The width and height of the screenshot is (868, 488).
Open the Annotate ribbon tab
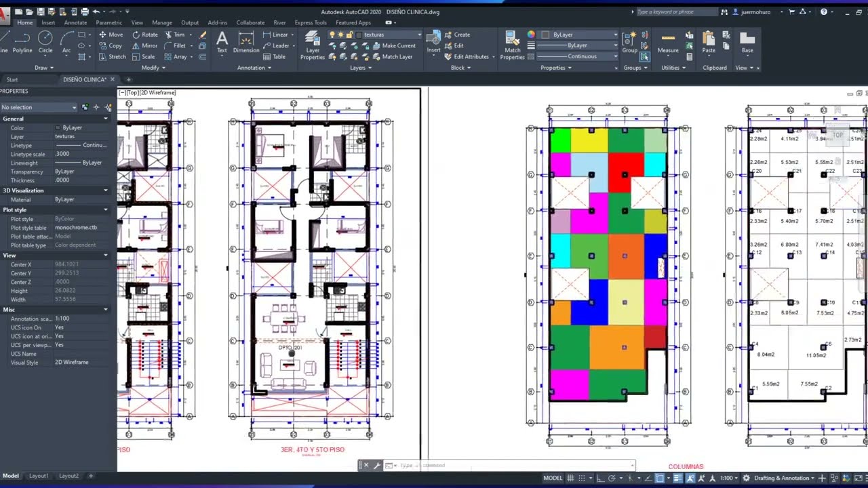75,22
